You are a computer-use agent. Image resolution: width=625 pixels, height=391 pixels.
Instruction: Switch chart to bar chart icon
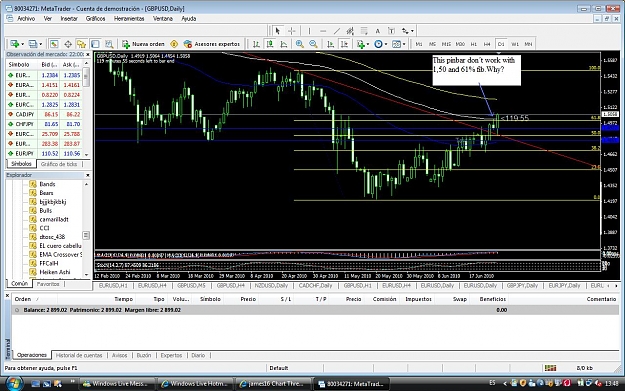[256, 44]
